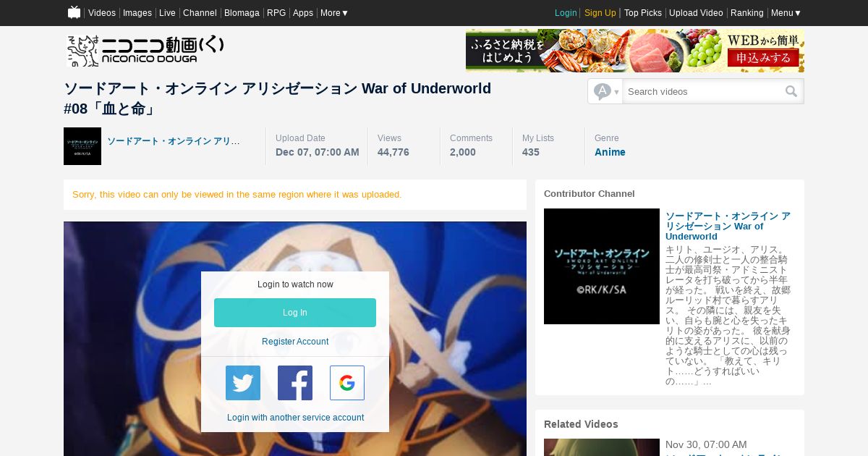
Task: Open Videos in top navigation
Action: [x=102, y=13]
